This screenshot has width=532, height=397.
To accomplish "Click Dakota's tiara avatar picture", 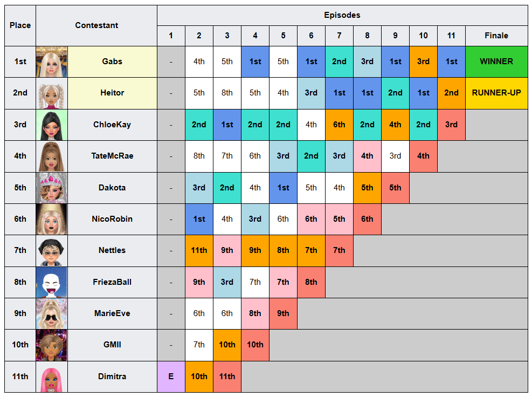I will [x=52, y=188].
